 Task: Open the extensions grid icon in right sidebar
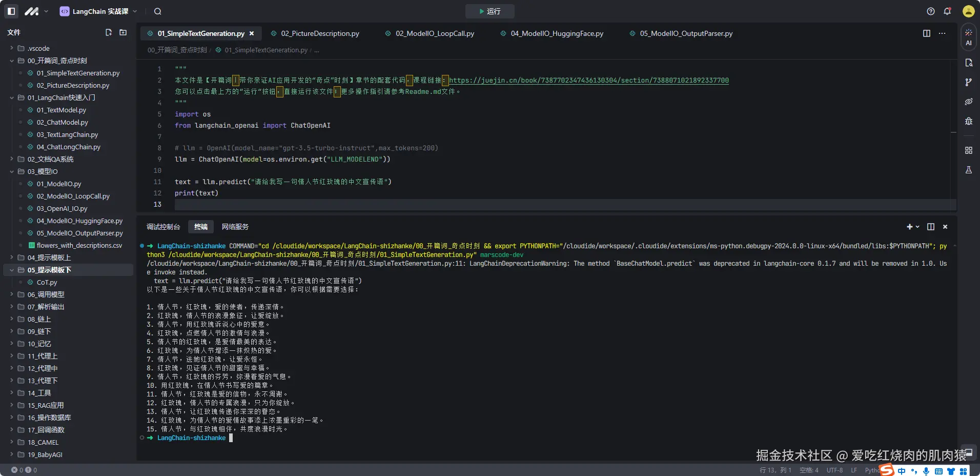tap(968, 150)
